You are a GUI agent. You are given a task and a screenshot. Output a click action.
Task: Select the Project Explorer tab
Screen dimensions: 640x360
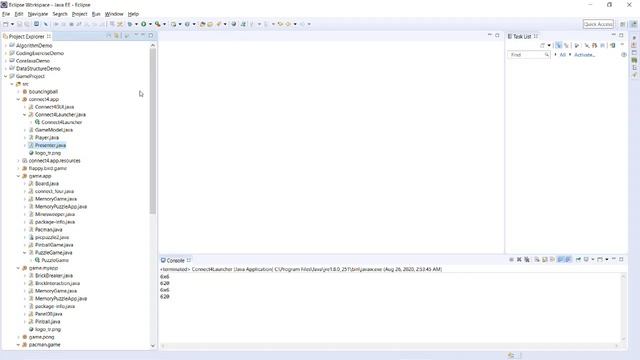27,36
